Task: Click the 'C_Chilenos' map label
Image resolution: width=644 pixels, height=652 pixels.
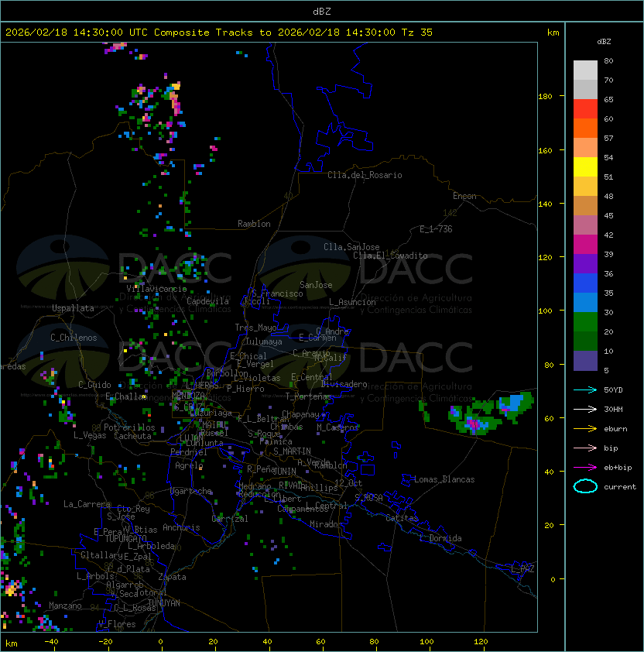Action: pyautogui.click(x=74, y=338)
